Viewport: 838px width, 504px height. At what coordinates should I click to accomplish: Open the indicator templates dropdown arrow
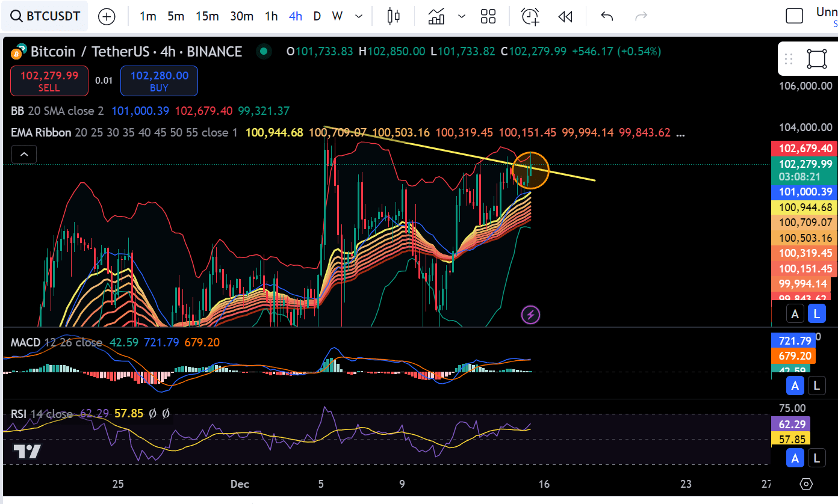pyautogui.click(x=462, y=16)
